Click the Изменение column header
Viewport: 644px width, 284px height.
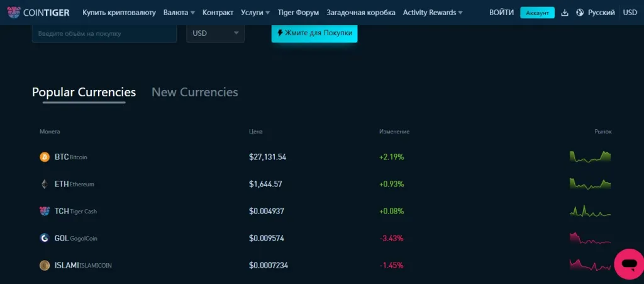tap(394, 132)
